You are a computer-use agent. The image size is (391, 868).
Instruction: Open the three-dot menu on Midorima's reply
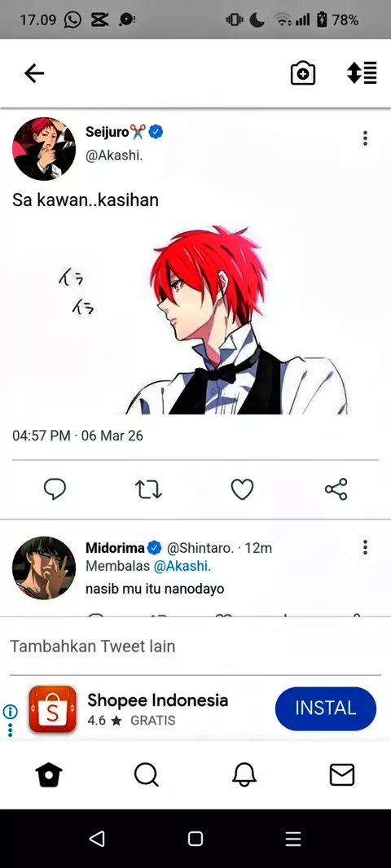point(365,547)
